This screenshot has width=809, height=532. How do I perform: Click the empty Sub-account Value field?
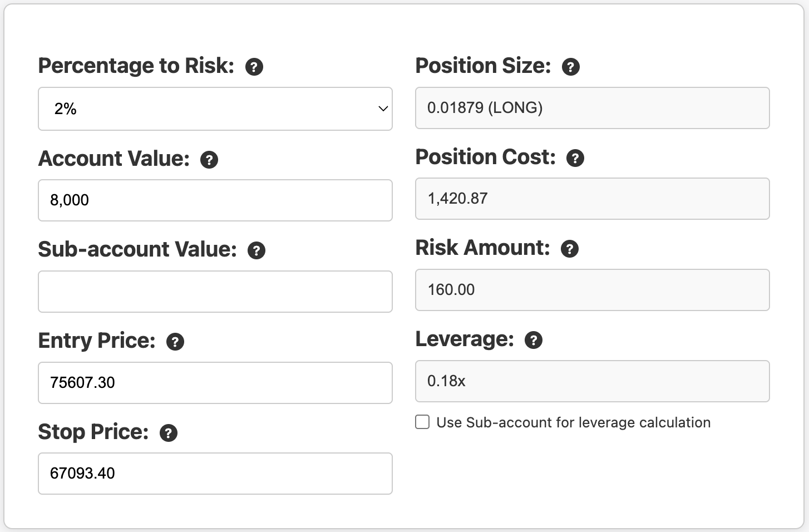tap(215, 291)
